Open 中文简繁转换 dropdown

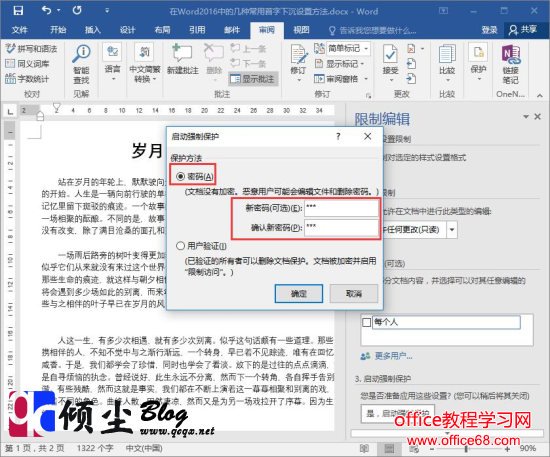[x=145, y=63]
